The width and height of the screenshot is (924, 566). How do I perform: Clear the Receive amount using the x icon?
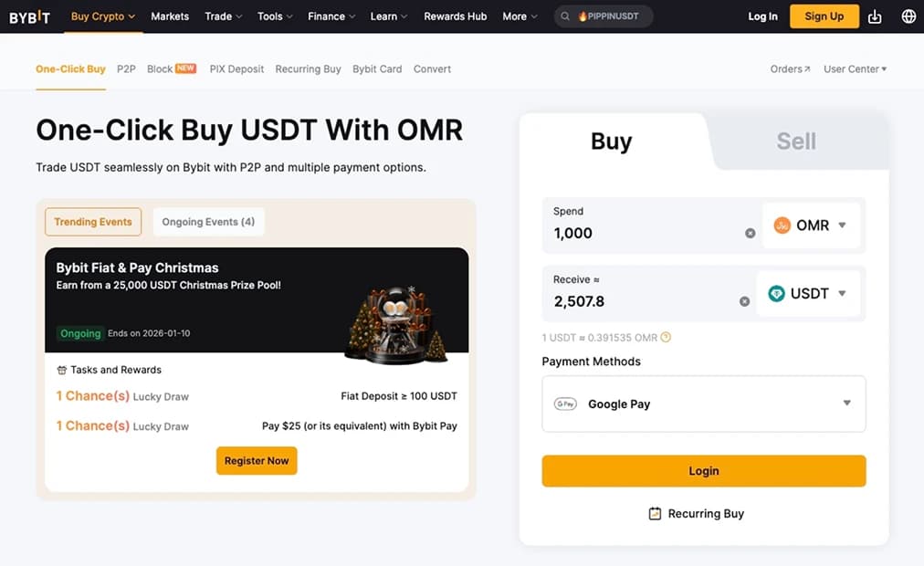[x=744, y=301]
